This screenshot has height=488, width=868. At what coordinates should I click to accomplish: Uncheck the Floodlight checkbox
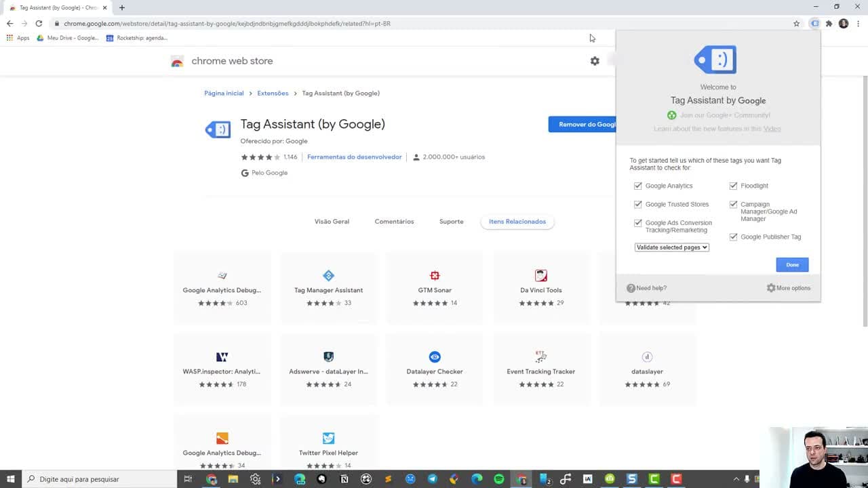click(x=733, y=186)
